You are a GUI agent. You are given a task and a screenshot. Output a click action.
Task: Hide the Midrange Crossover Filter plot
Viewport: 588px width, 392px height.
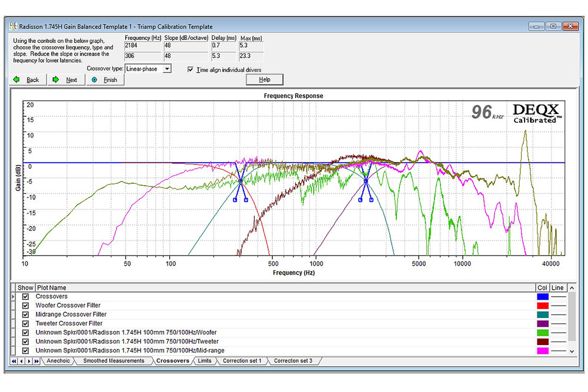[x=25, y=314]
